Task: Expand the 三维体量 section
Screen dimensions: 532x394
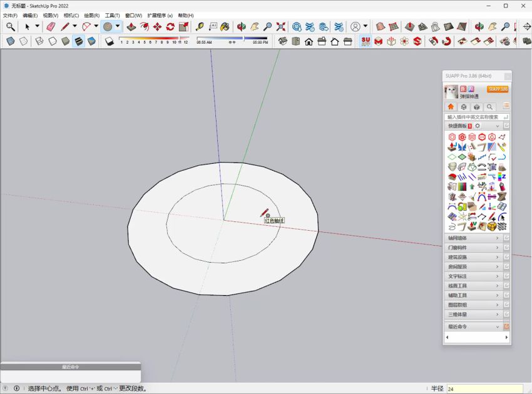Action: pos(473,315)
